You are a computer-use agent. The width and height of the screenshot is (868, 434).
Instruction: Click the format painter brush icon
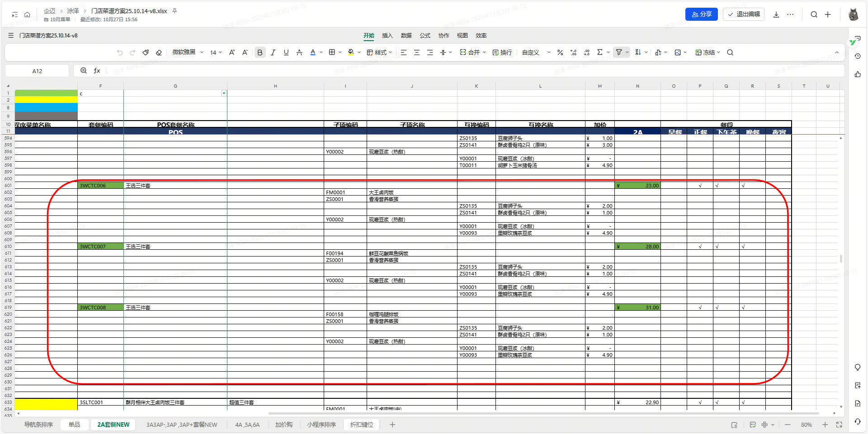[146, 52]
